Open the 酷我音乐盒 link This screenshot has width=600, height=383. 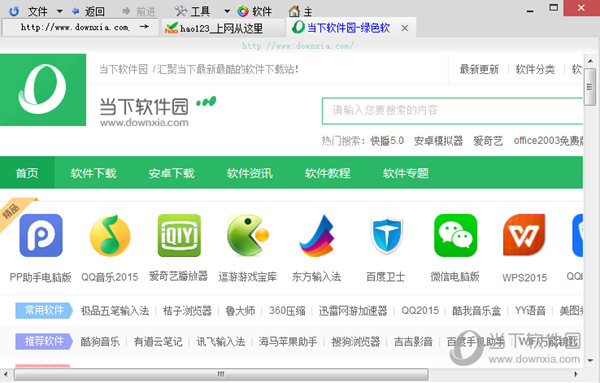pos(476,311)
